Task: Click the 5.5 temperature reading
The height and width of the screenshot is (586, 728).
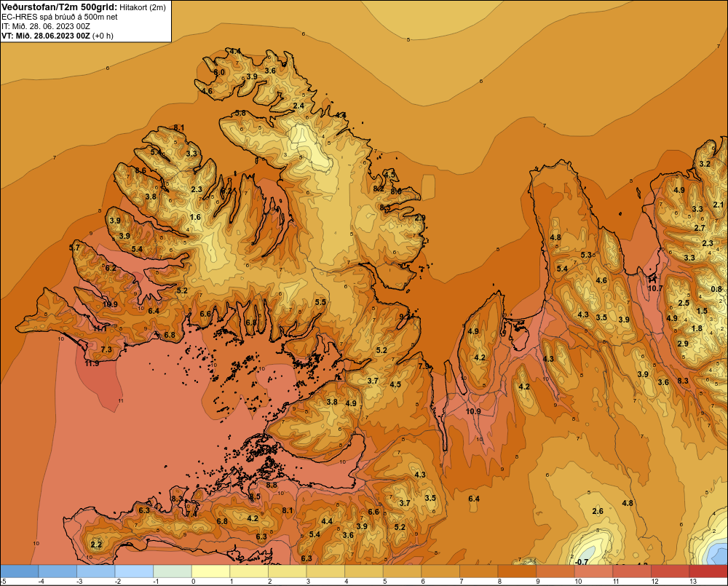Action: (x=320, y=302)
